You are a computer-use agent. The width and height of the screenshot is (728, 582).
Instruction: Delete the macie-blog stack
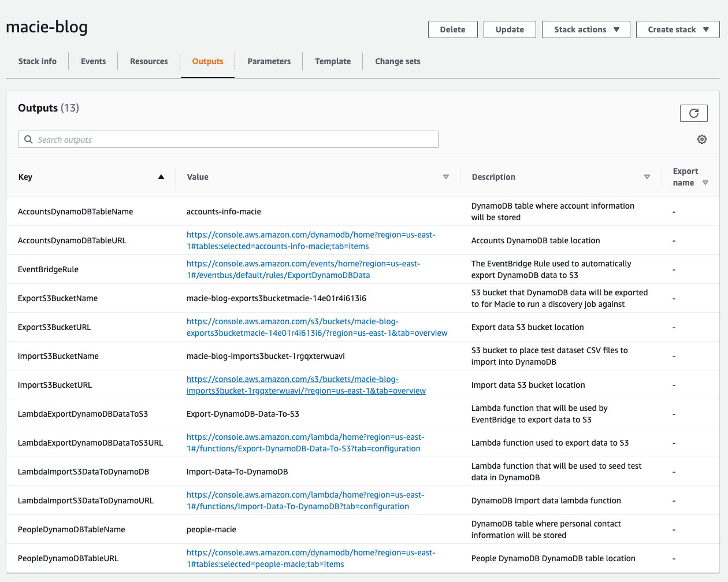tap(452, 29)
